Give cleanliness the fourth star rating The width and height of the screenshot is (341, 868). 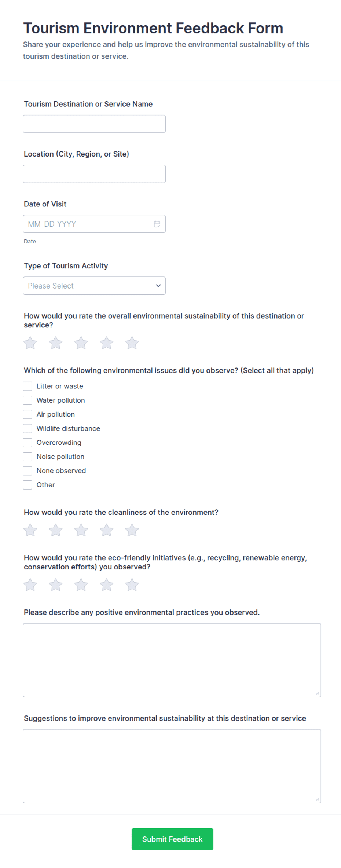pyautogui.click(x=107, y=530)
